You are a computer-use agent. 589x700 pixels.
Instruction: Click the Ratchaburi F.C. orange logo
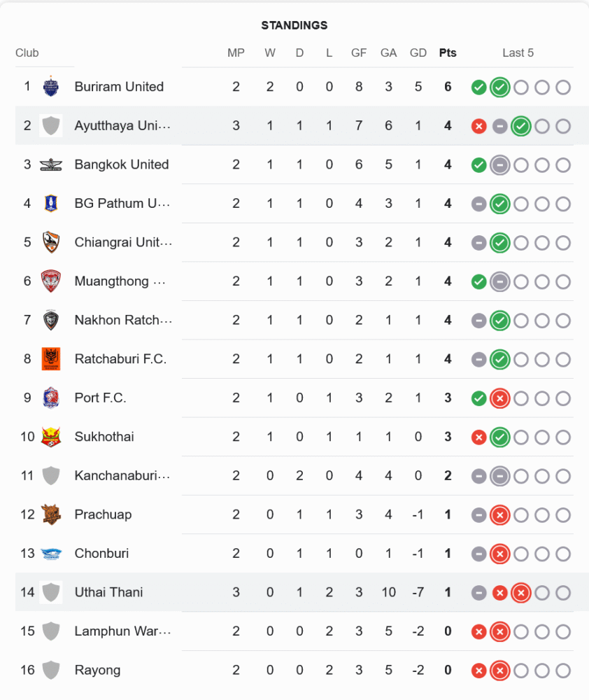click(x=50, y=359)
